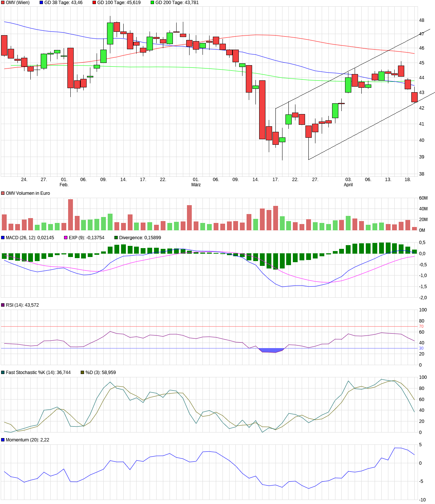This screenshot has height=504, width=435.
Task: Click the red OMV (Wien) legend icon
Action: click(3, 3)
